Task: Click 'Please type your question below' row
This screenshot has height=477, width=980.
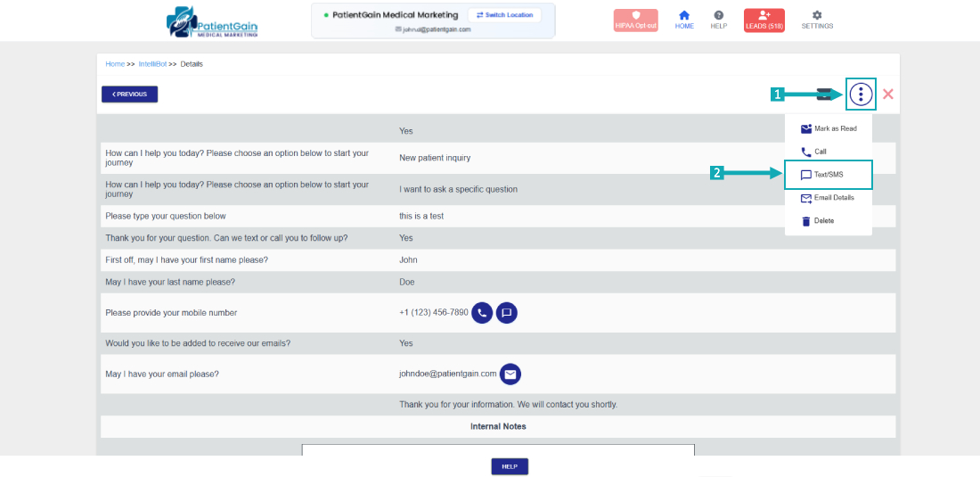Action: (498, 217)
